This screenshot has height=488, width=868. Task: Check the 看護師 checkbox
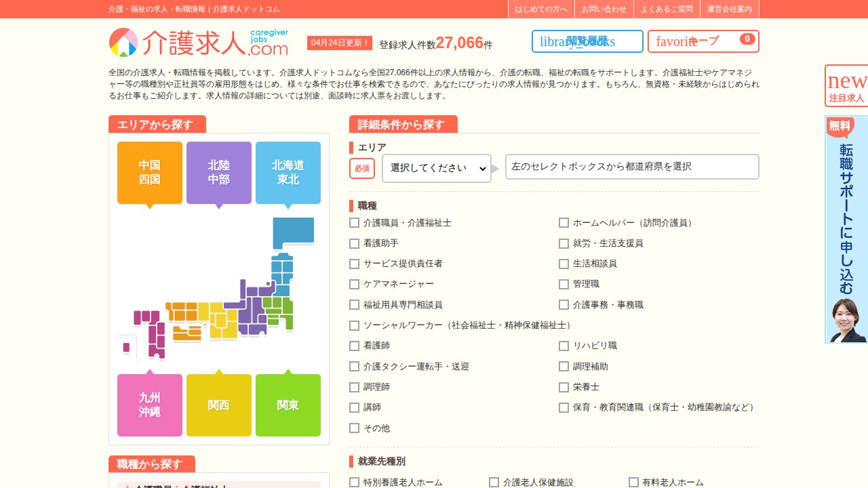pos(354,346)
